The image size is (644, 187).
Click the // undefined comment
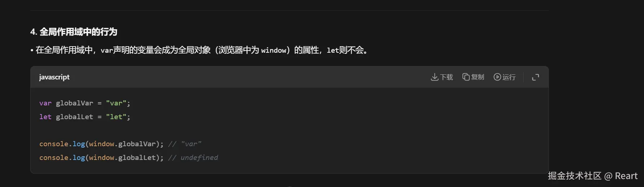point(193,158)
